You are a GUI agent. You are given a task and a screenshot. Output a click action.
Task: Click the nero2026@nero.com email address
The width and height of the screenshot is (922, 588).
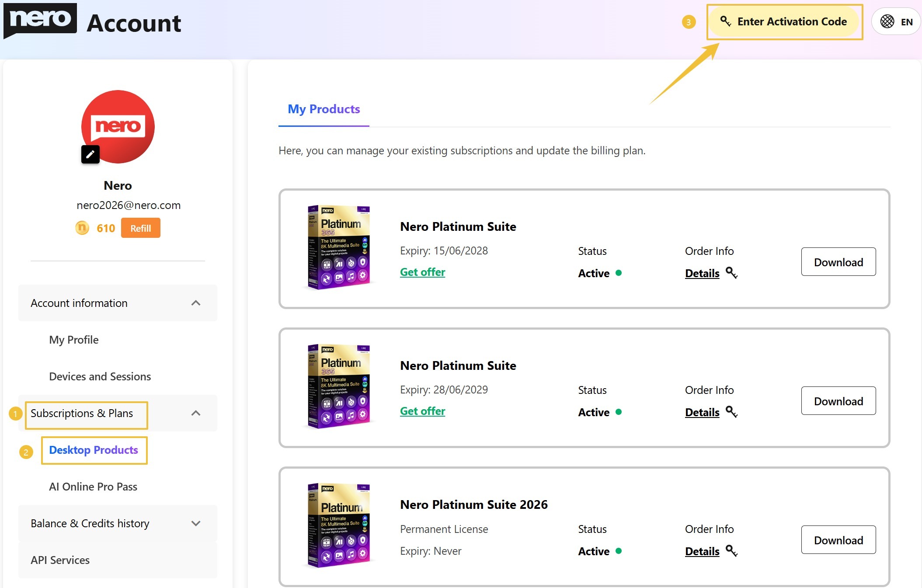pos(129,205)
